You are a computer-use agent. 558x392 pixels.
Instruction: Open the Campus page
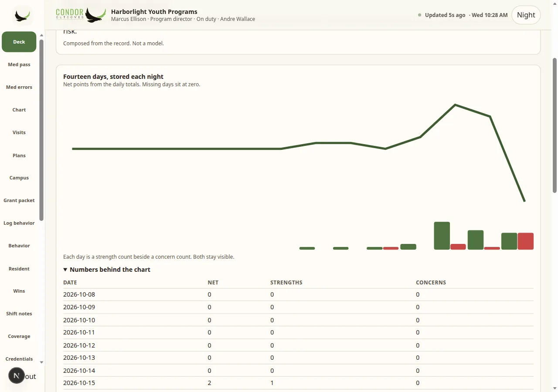pos(19,178)
